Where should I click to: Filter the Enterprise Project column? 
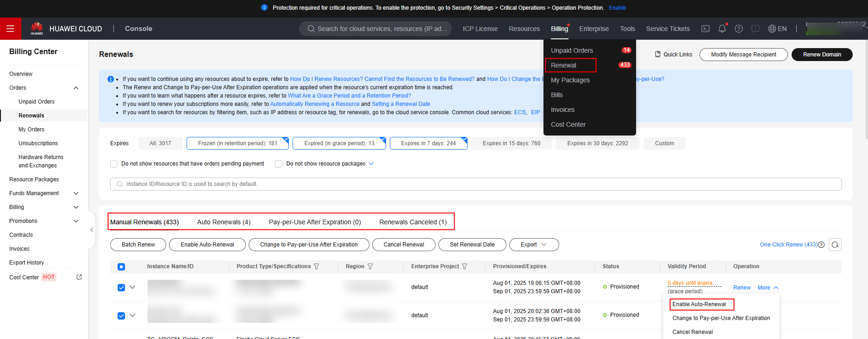(x=465, y=266)
